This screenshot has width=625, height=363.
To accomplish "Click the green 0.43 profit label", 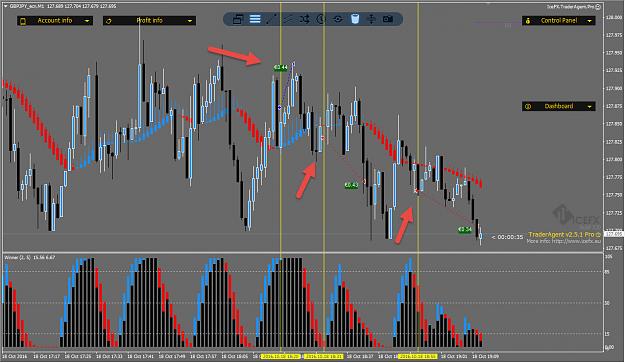I will click(351, 185).
